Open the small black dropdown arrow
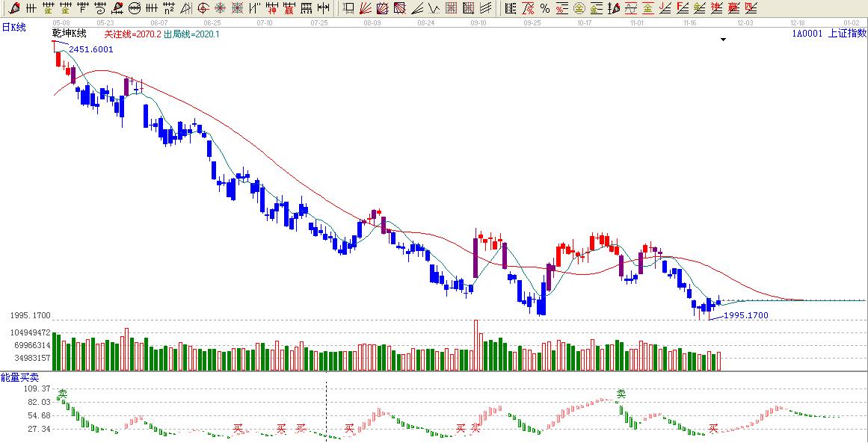The width and height of the screenshot is (868, 443). [x=723, y=40]
